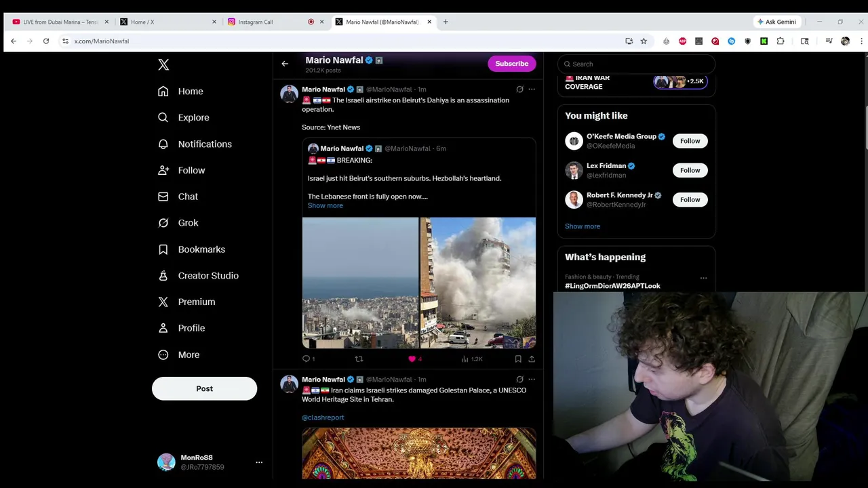Switch to LIVE from Dubai Marina tab
This screenshot has height=488, width=868.
pyautogui.click(x=60, y=22)
